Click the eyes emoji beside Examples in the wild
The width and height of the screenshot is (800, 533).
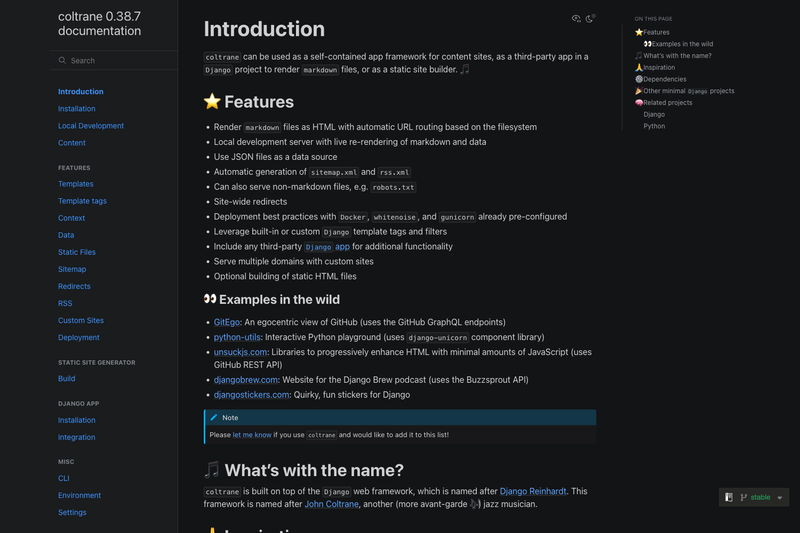[210, 299]
